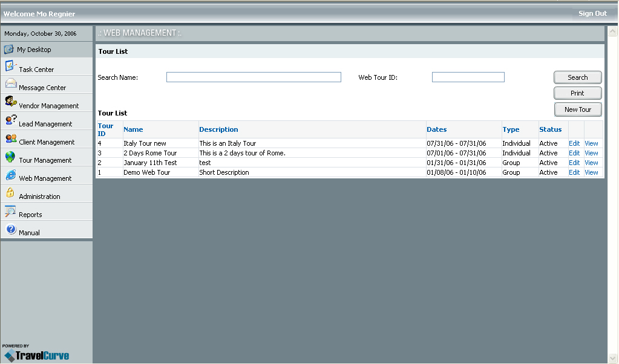
Task: Sign Out of the application
Action: [592, 13]
